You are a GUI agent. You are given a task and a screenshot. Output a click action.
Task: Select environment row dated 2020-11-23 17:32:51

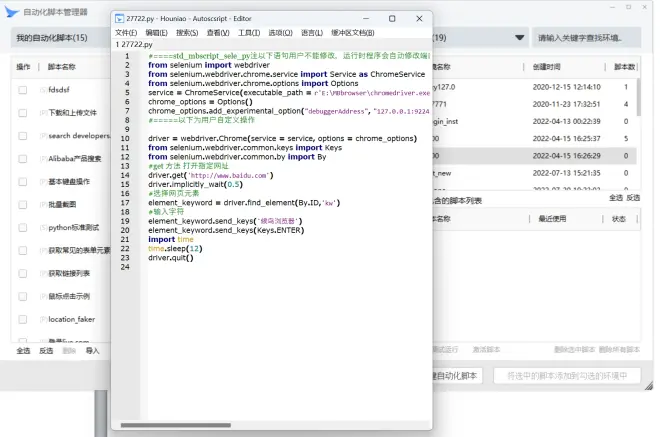tap(535, 104)
